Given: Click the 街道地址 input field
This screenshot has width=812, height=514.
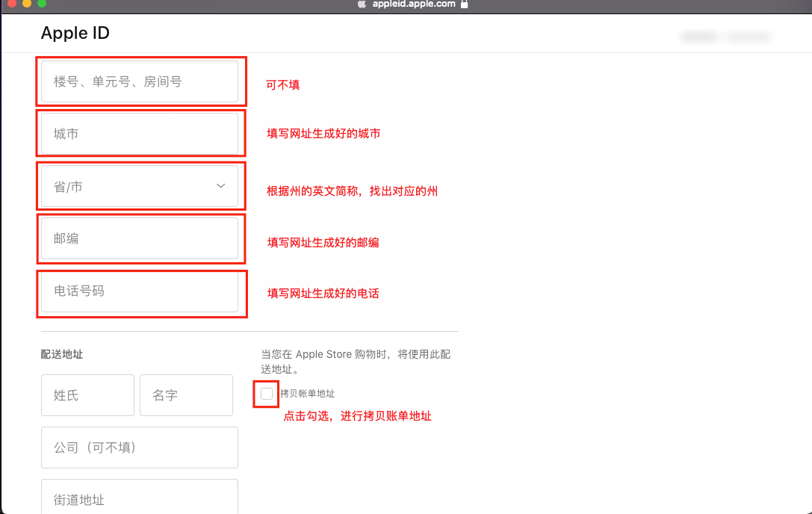Looking at the screenshot, I should (139, 499).
